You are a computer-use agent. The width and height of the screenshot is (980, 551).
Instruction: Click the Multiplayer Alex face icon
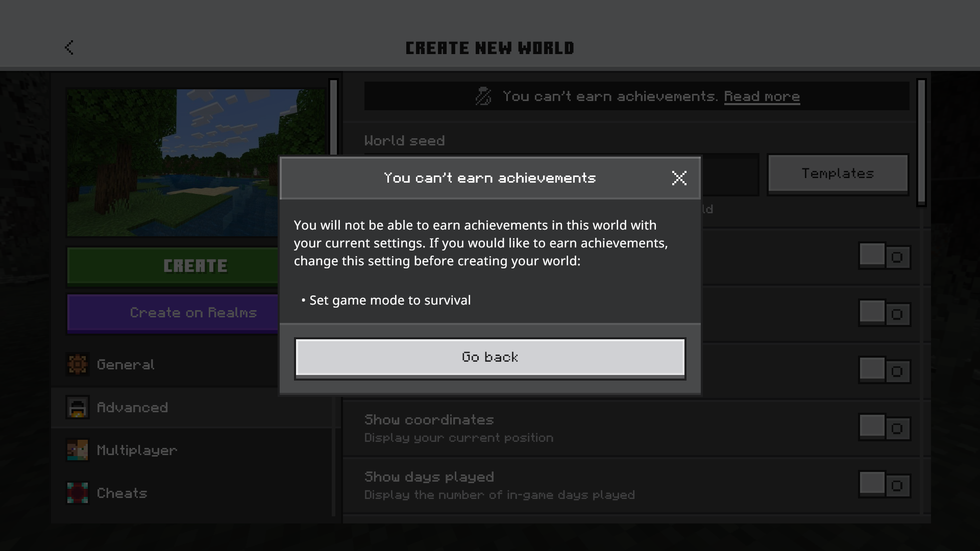(x=78, y=450)
